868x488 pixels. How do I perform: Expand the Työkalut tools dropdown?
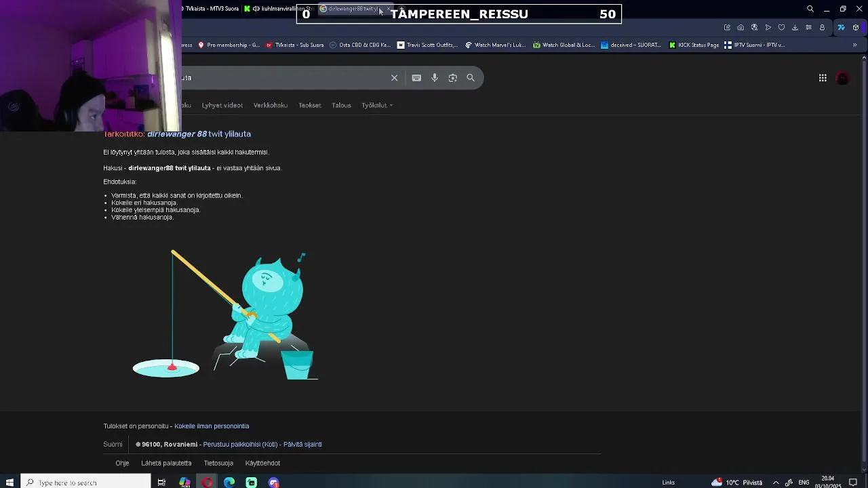pyautogui.click(x=377, y=105)
